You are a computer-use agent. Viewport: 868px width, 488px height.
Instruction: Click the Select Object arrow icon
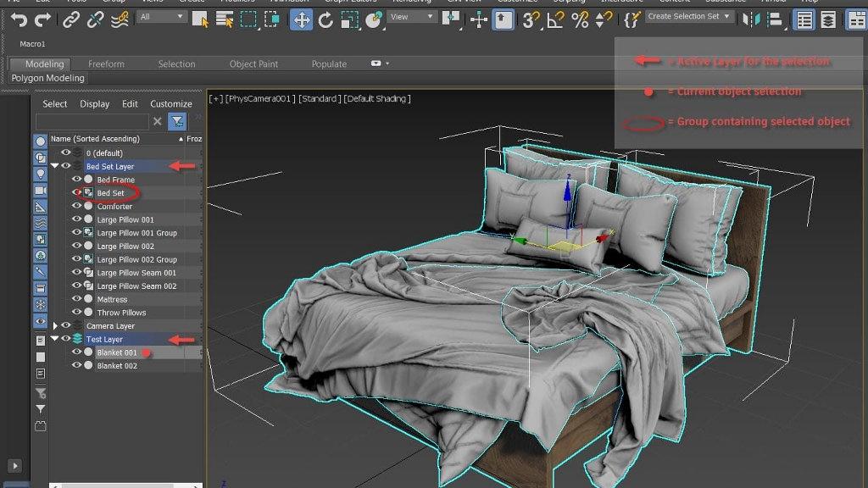[x=202, y=19]
